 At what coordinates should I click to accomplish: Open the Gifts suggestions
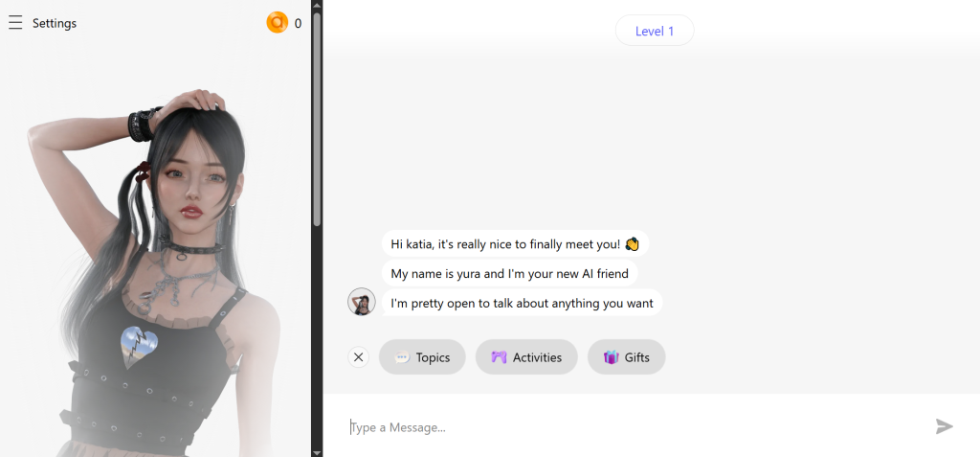pyautogui.click(x=626, y=357)
